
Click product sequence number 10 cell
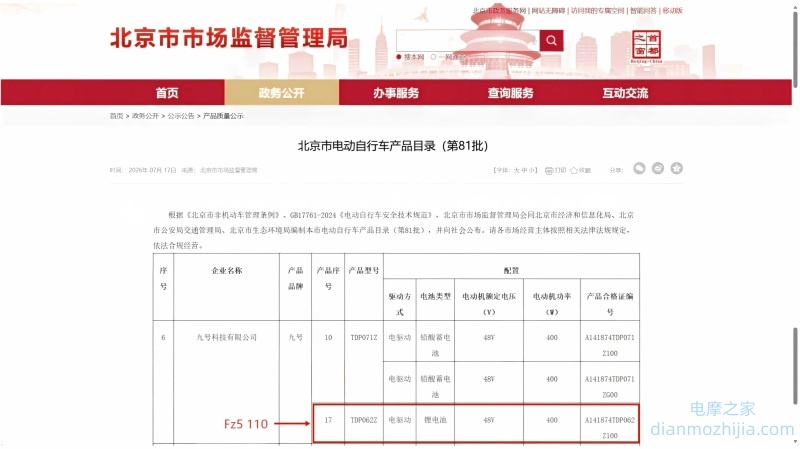pos(328,337)
